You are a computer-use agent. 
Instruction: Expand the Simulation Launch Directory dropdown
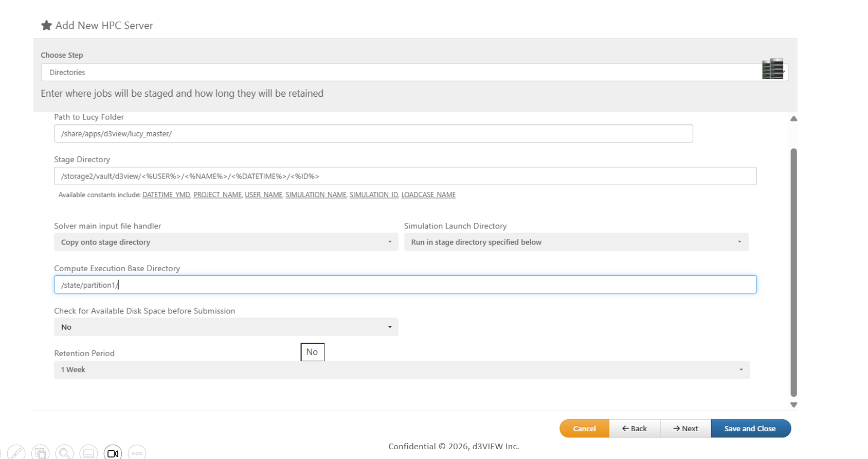pos(576,242)
